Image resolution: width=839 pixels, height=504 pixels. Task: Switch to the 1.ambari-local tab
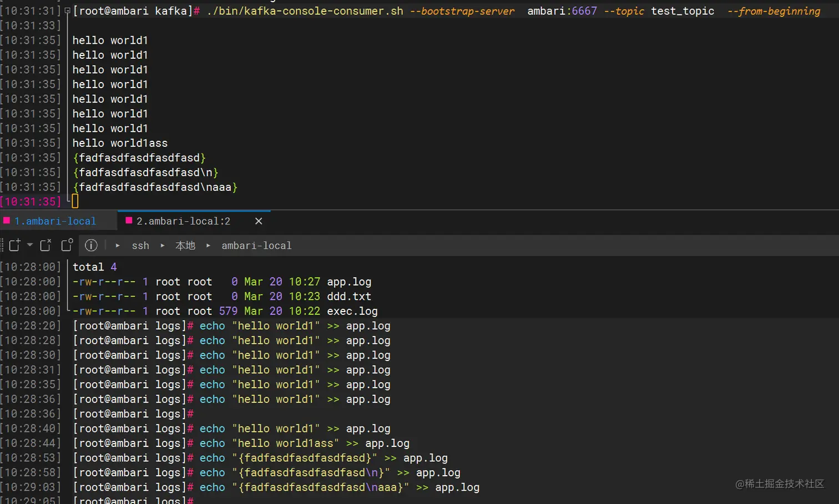[55, 221]
